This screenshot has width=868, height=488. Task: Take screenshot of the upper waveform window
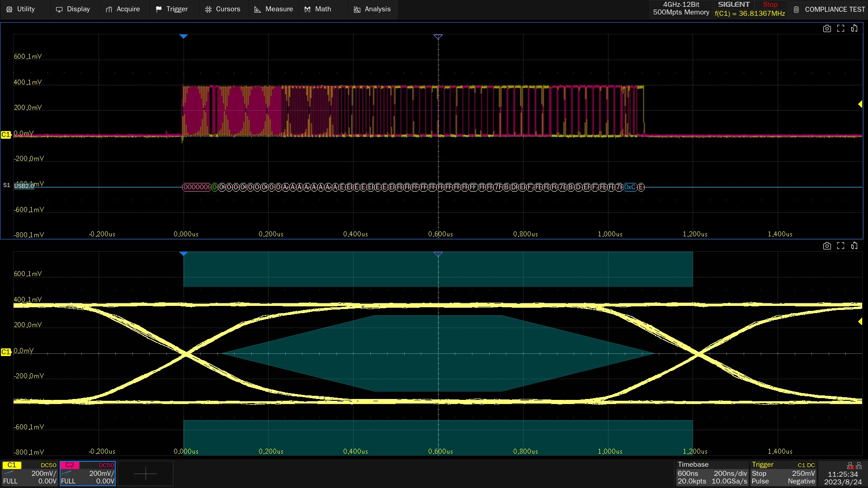tap(827, 28)
